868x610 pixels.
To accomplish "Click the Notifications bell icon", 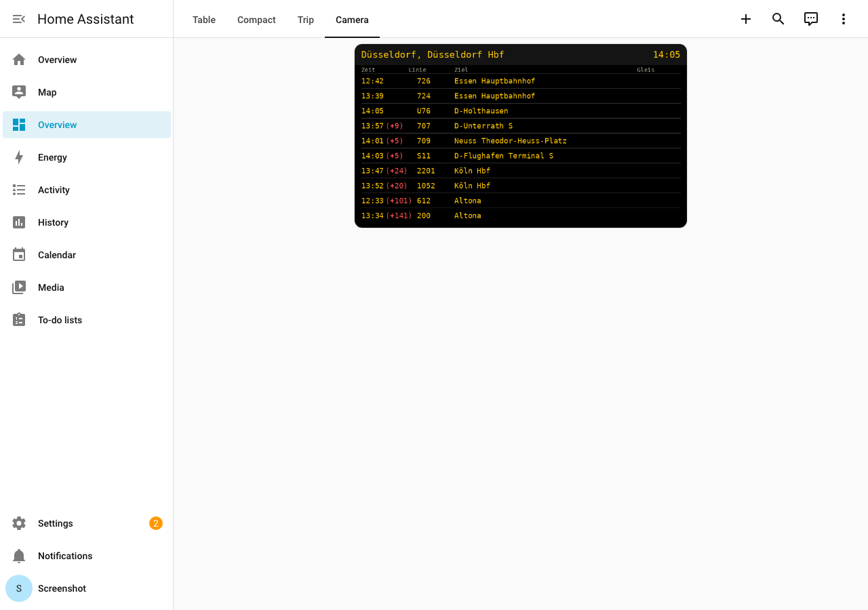I will [x=19, y=556].
